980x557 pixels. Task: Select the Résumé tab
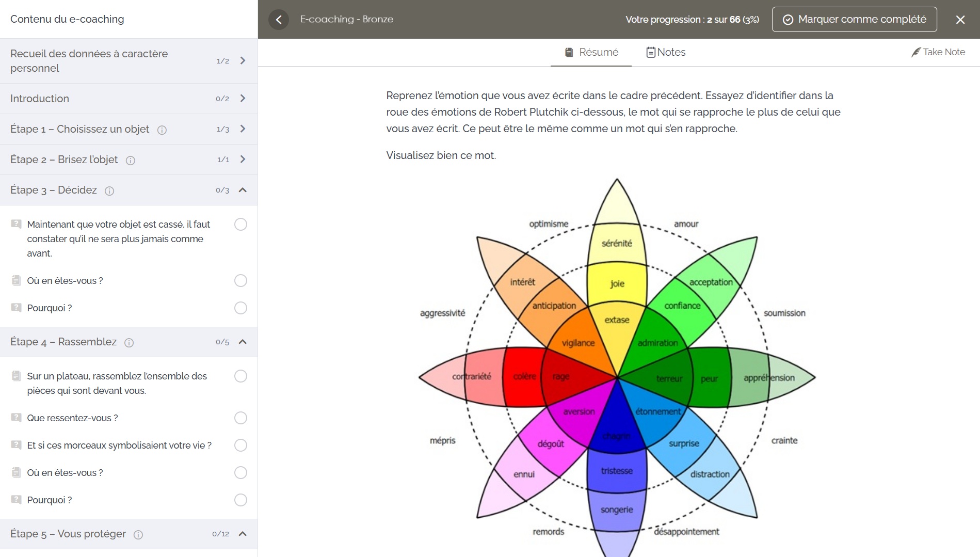pyautogui.click(x=591, y=52)
